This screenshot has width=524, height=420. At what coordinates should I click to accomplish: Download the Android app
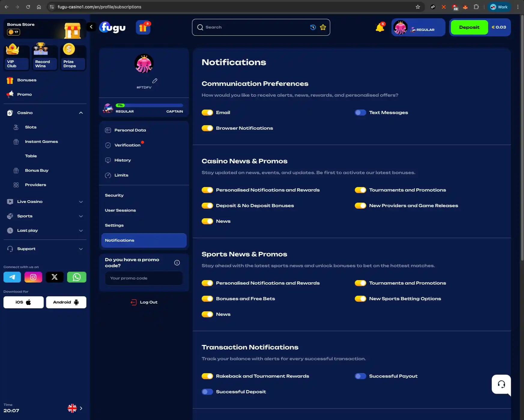click(x=66, y=302)
